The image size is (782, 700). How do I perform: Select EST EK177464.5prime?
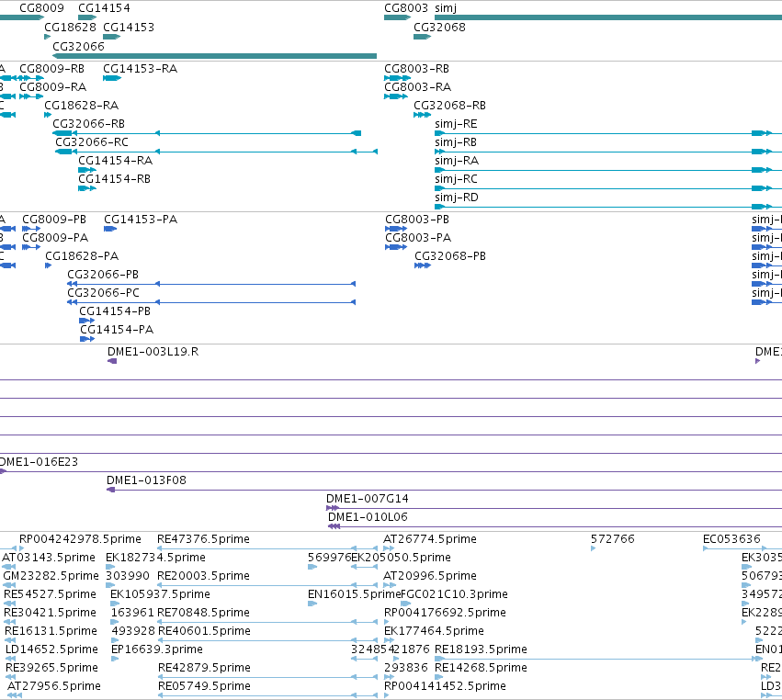[434, 631]
